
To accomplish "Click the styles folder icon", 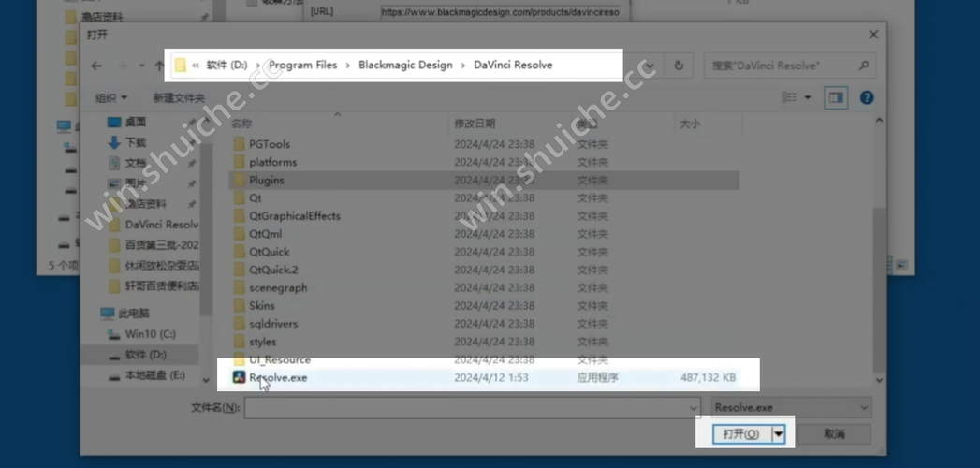I will click(239, 342).
